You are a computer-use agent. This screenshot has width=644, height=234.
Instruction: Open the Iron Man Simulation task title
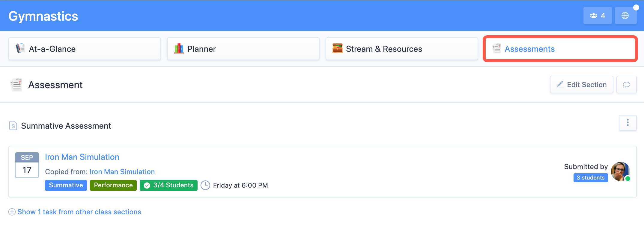click(82, 157)
